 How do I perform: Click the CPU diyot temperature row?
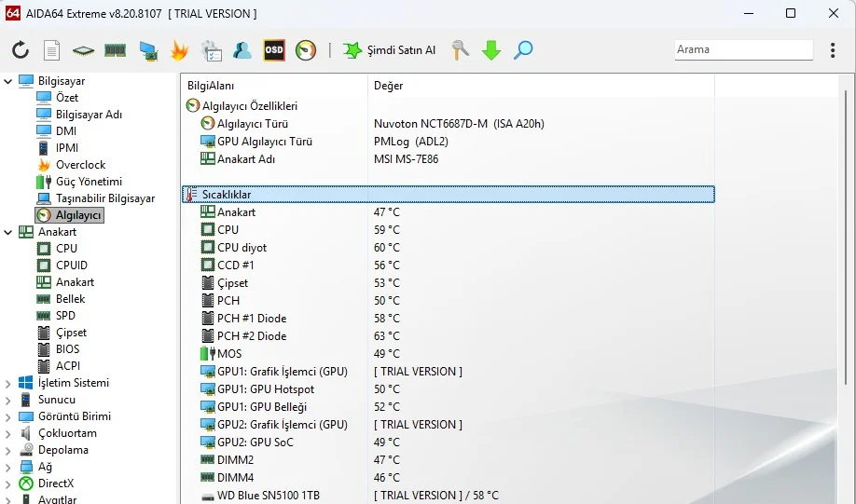pos(449,248)
